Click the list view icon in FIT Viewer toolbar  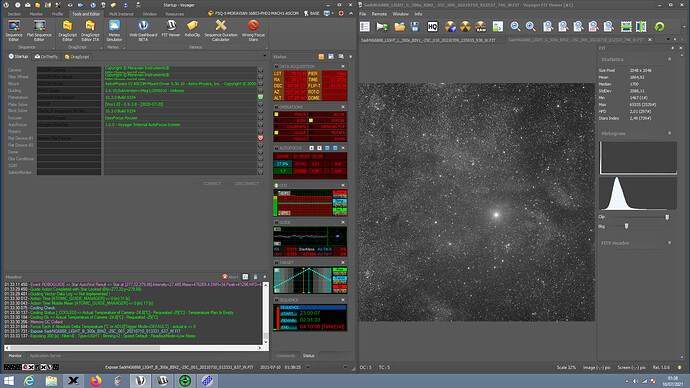click(x=365, y=27)
